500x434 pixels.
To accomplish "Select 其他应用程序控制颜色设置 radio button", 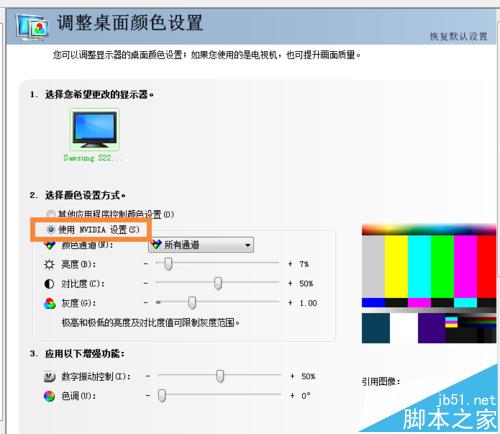I will (x=51, y=214).
